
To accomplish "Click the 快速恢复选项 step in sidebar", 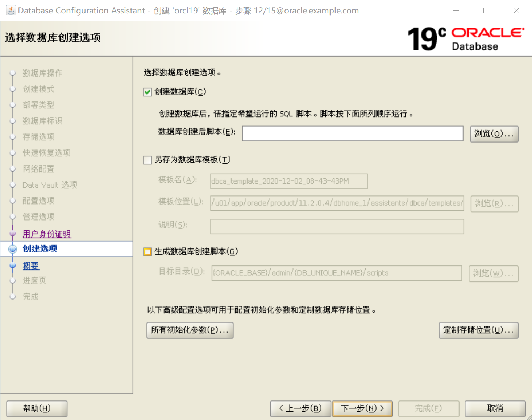I will pyautogui.click(x=46, y=153).
